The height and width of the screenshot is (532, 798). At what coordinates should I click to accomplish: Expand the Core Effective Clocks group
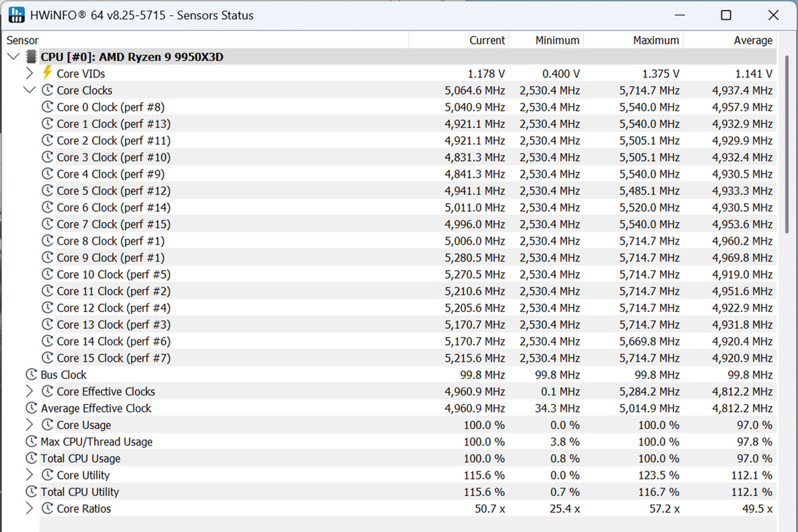click(x=29, y=392)
